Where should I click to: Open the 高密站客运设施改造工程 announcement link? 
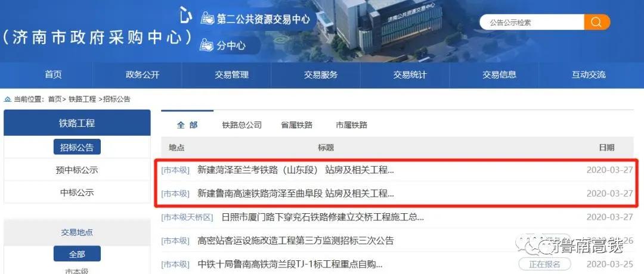coord(296,241)
